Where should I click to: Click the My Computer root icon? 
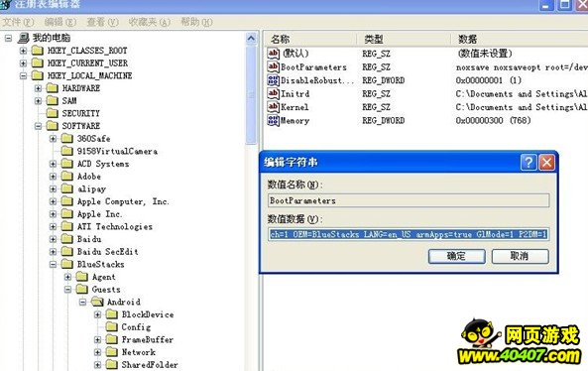tap(24, 38)
